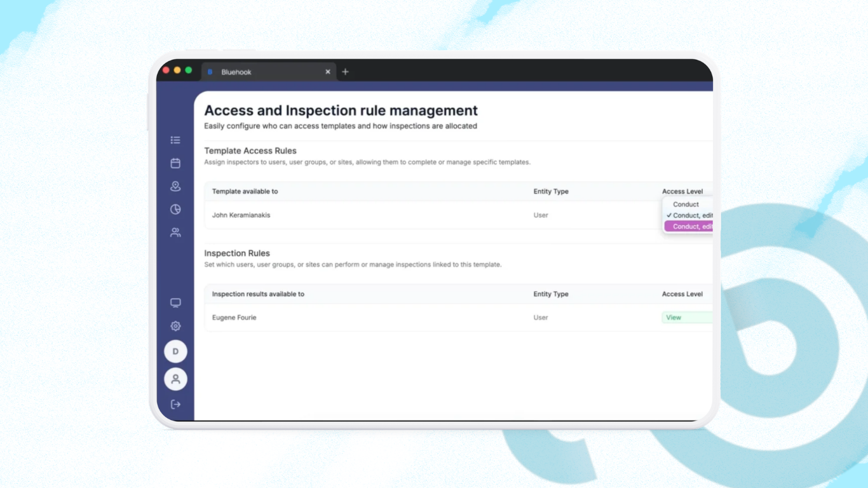
Task: Open the settings gear icon
Action: tap(175, 326)
